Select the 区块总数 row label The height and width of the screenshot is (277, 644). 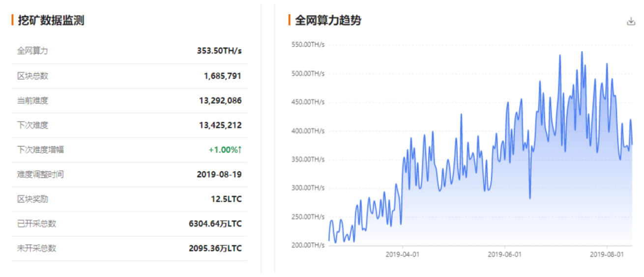pyautogui.click(x=32, y=76)
